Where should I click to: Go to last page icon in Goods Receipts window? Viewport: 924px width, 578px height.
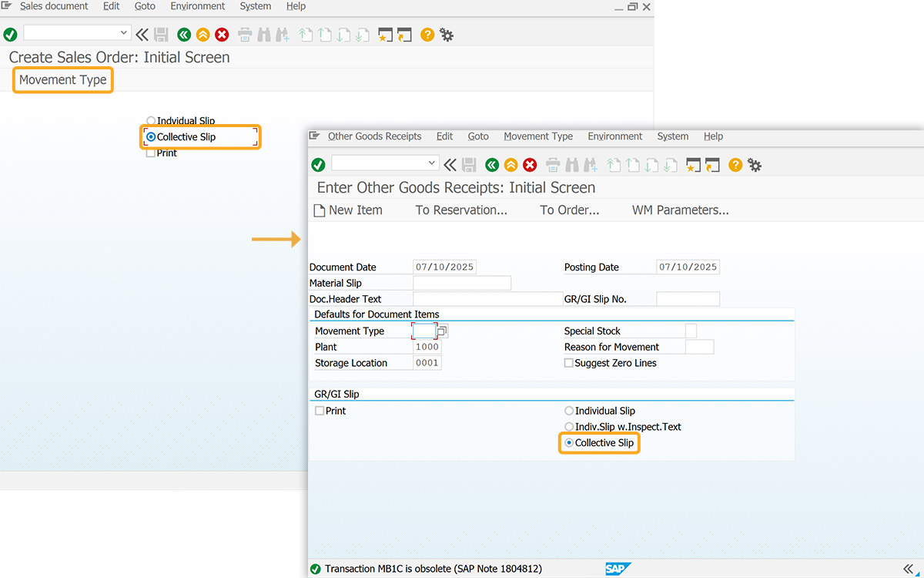(x=671, y=165)
